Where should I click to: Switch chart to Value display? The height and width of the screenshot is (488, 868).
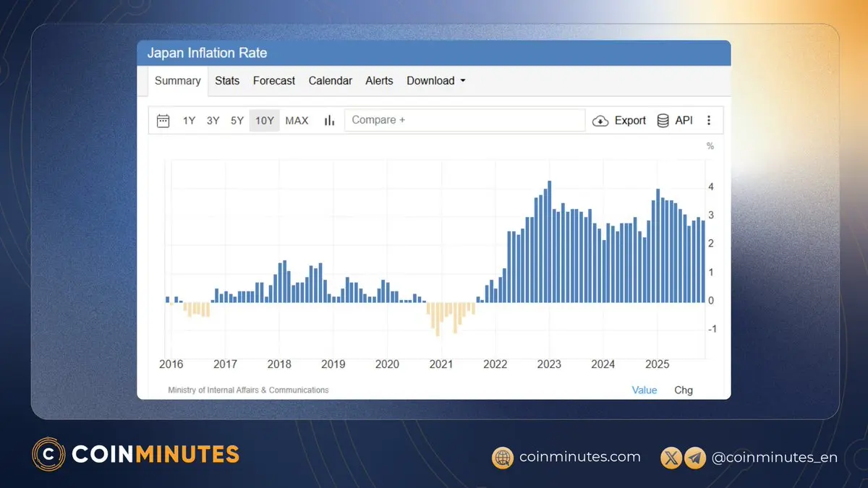coord(644,390)
